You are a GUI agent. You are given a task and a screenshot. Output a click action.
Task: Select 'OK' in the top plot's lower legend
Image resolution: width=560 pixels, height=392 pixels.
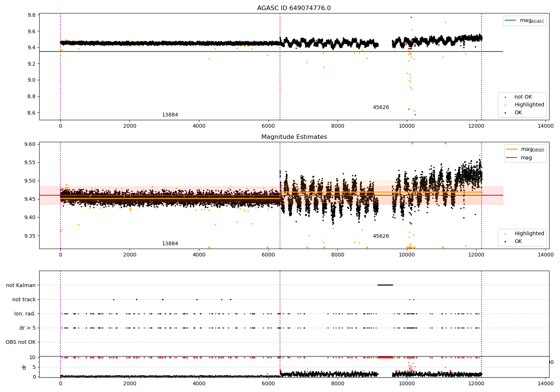(x=518, y=113)
